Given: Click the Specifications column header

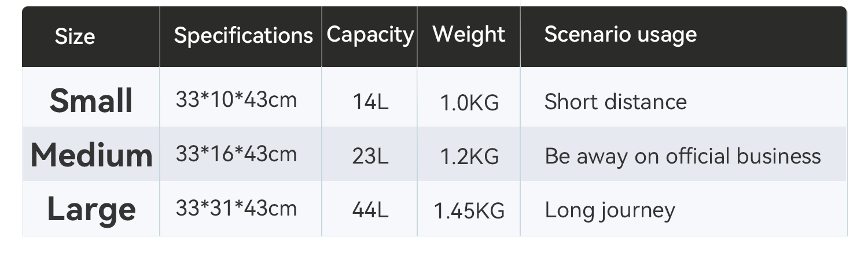Looking at the screenshot, I should tap(243, 36).
